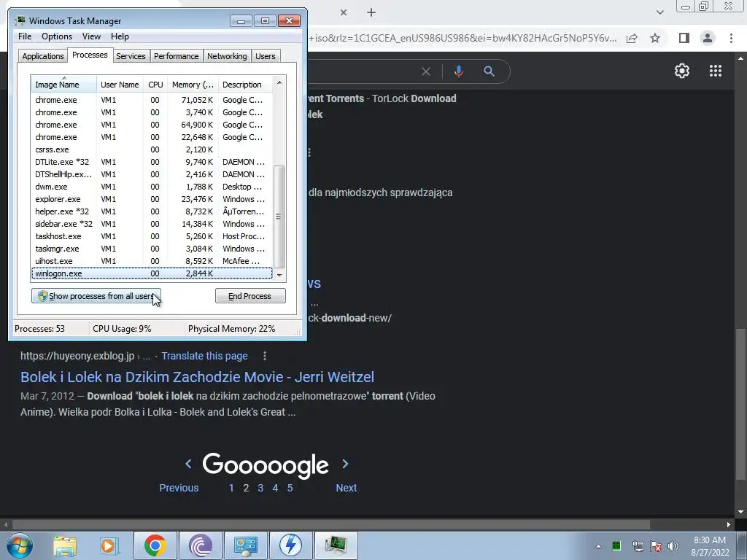Open Bolek i Lolek na Dzikim Zachodzie result
The width and height of the screenshot is (747, 560).
[x=197, y=377]
